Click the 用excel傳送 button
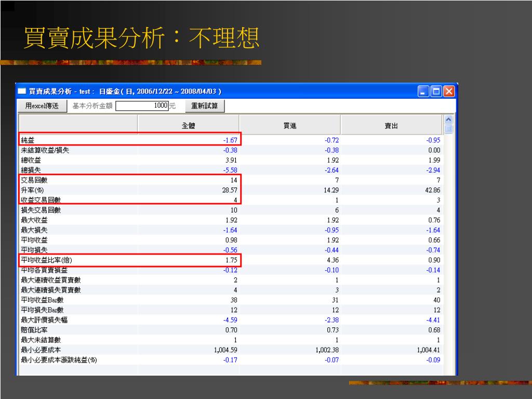Screen dimensions: 532x399 [x=42, y=106]
